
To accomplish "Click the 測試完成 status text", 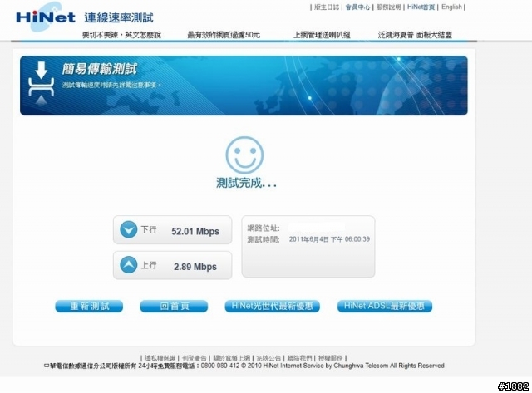I will pyautogui.click(x=246, y=183).
